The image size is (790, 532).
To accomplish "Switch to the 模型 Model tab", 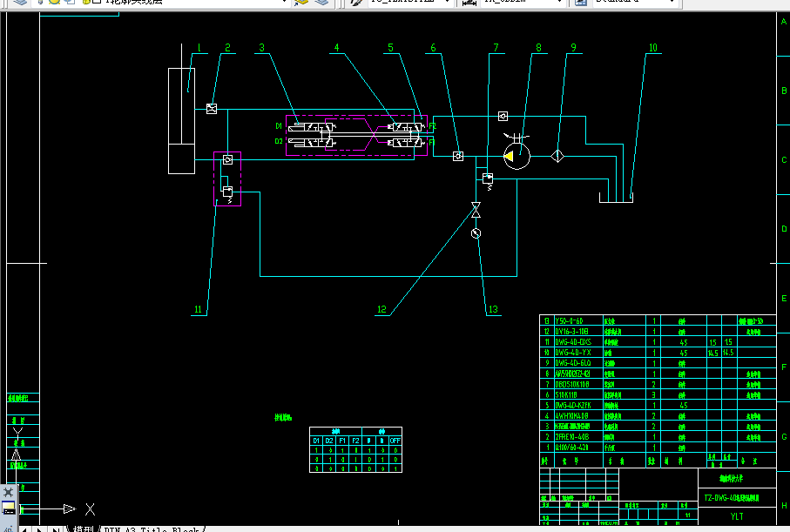I will coord(81,527).
